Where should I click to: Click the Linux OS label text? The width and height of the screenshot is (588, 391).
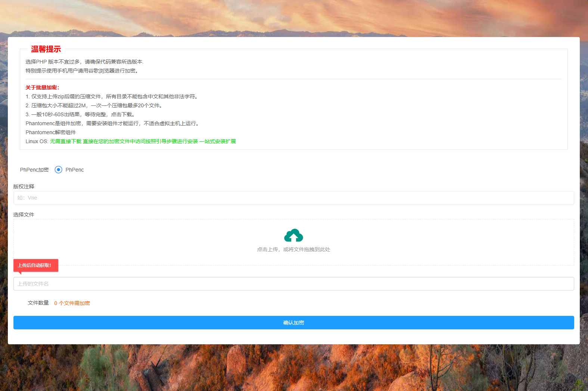tap(37, 141)
